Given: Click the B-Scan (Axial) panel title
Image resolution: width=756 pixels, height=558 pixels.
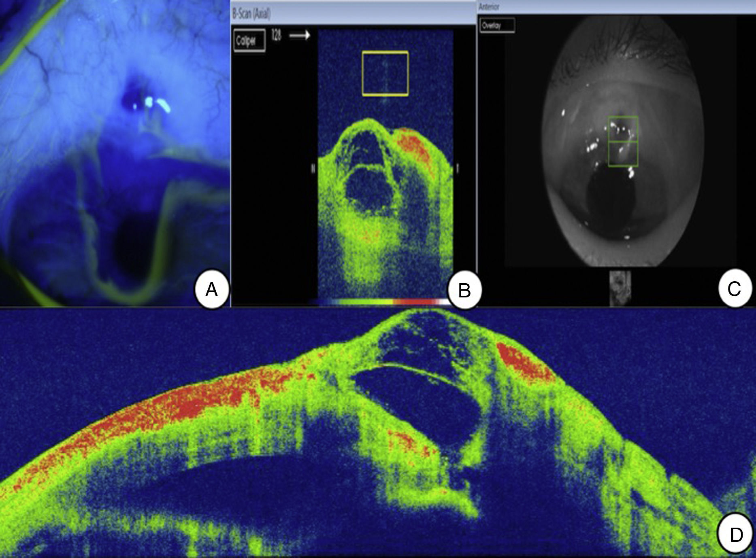Looking at the screenshot, I should coord(252,14).
